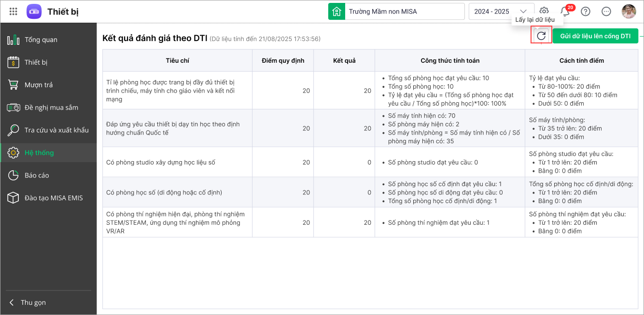Expand the 2024 - 2025 school year dropdown

[501, 12]
